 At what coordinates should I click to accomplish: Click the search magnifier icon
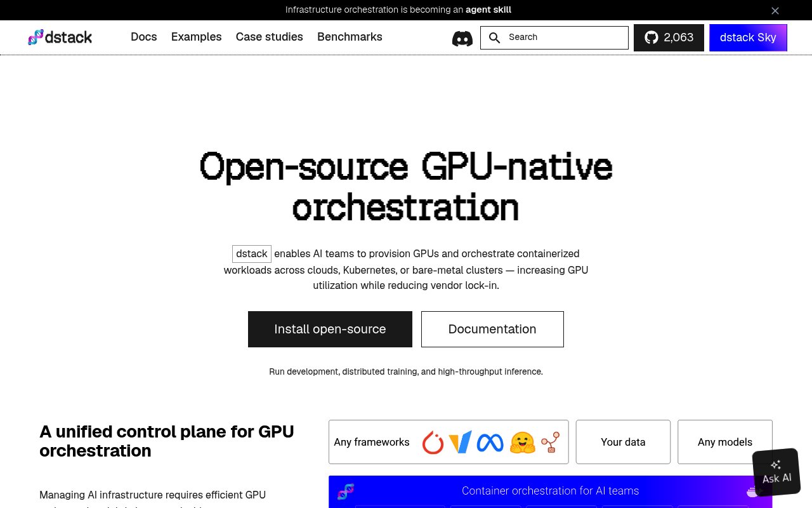pyautogui.click(x=495, y=37)
